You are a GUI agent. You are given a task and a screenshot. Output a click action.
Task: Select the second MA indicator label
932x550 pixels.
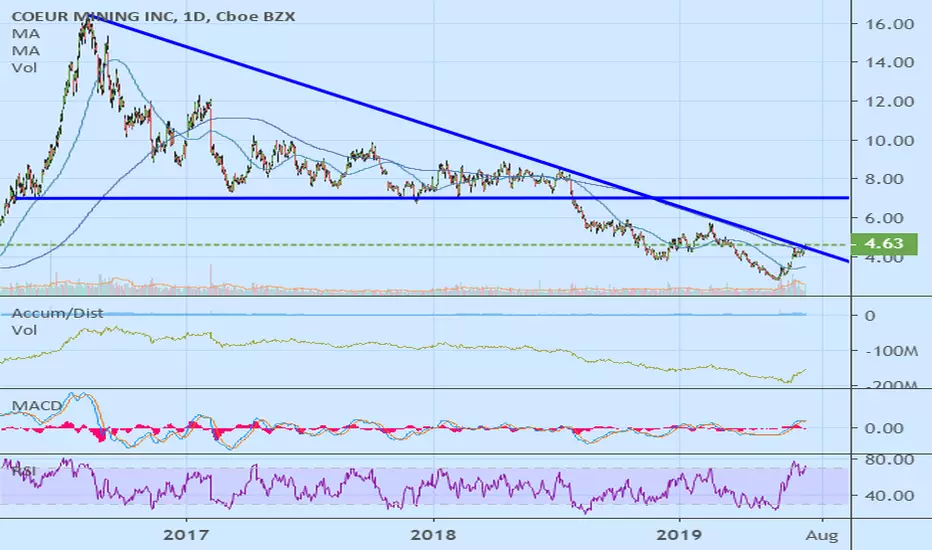26,51
